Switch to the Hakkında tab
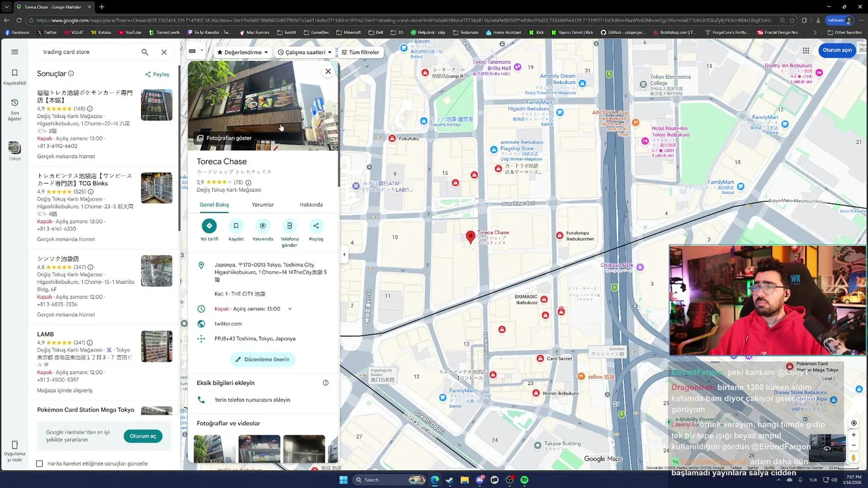The height and width of the screenshot is (488, 868). 311,205
